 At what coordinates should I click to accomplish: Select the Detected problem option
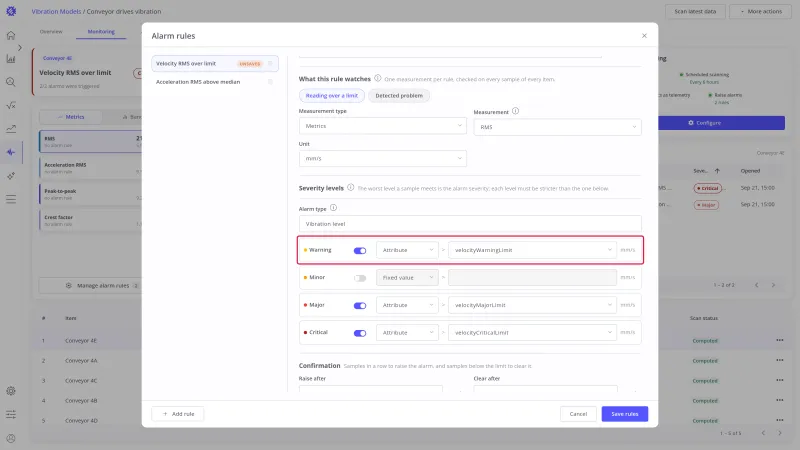[x=399, y=95]
